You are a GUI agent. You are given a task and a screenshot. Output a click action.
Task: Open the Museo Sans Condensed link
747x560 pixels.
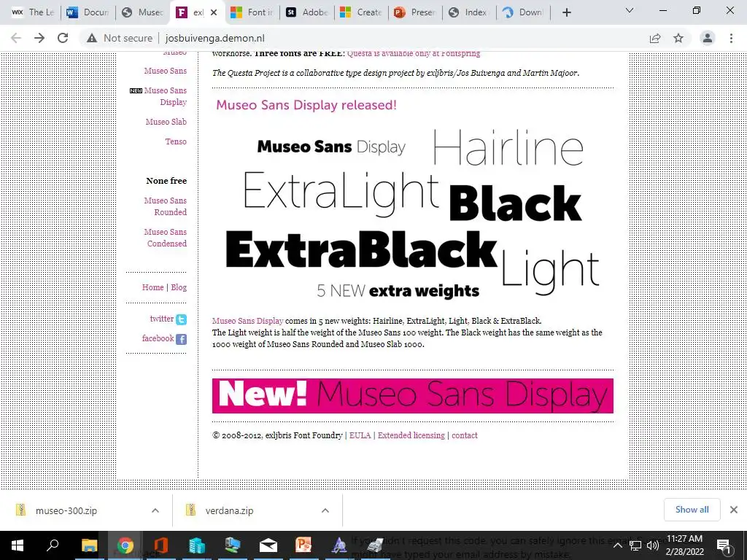[x=166, y=238]
